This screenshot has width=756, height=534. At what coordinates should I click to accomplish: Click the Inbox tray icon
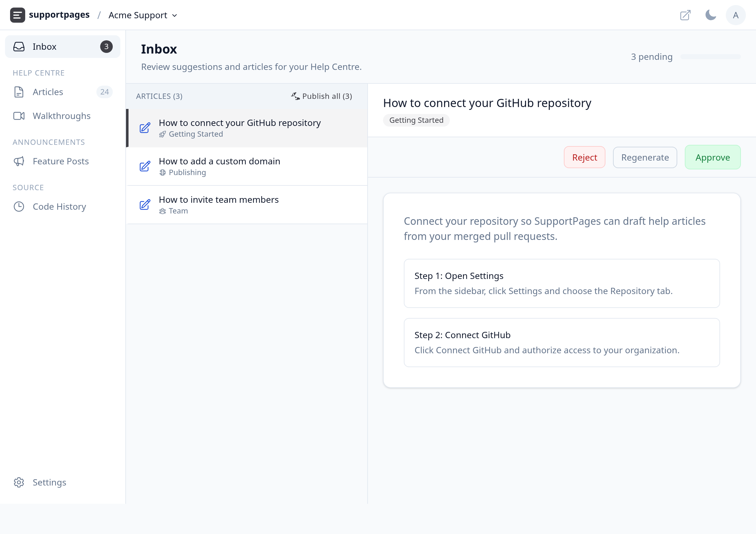click(x=19, y=46)
